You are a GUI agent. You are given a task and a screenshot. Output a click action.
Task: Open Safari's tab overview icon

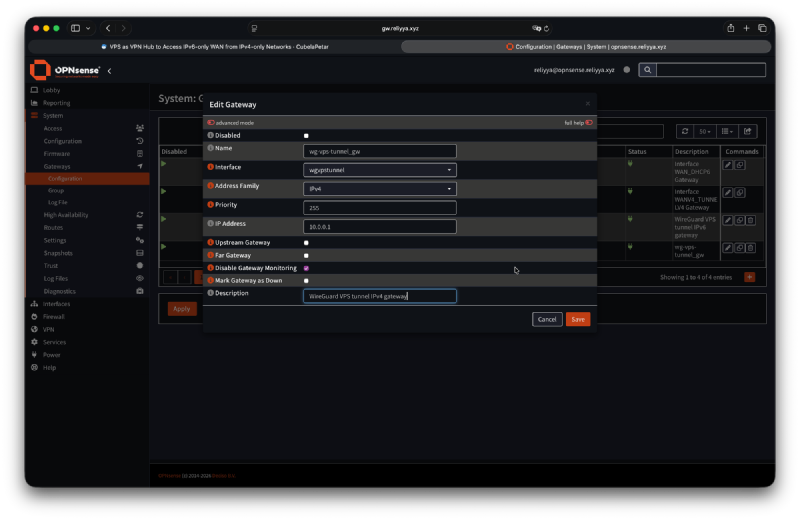[x=762, y=28]
